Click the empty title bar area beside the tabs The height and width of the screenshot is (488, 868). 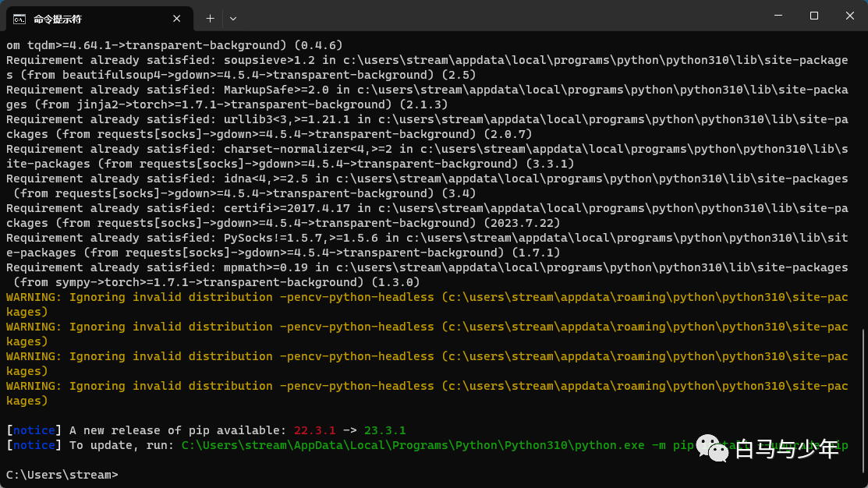tap(498, 16)
